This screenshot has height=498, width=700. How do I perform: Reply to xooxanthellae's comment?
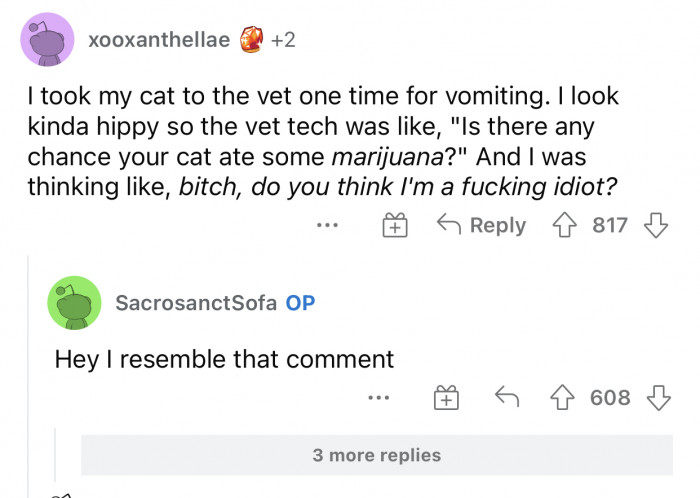coord(482,226)
